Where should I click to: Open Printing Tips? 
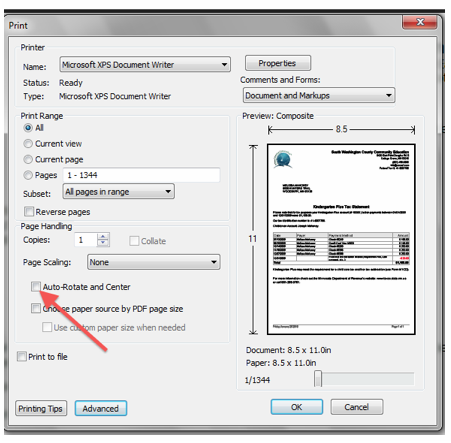coord(41,408)
